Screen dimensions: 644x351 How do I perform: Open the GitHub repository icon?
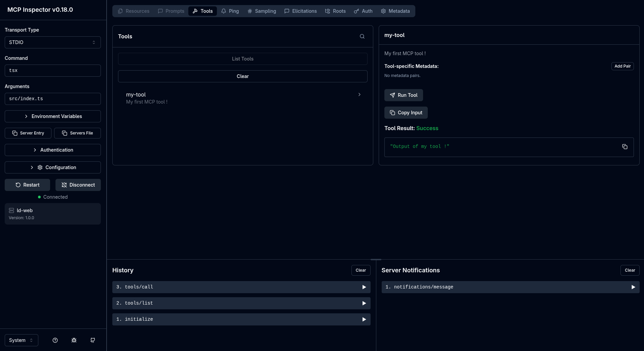click(x=92, y=340)
